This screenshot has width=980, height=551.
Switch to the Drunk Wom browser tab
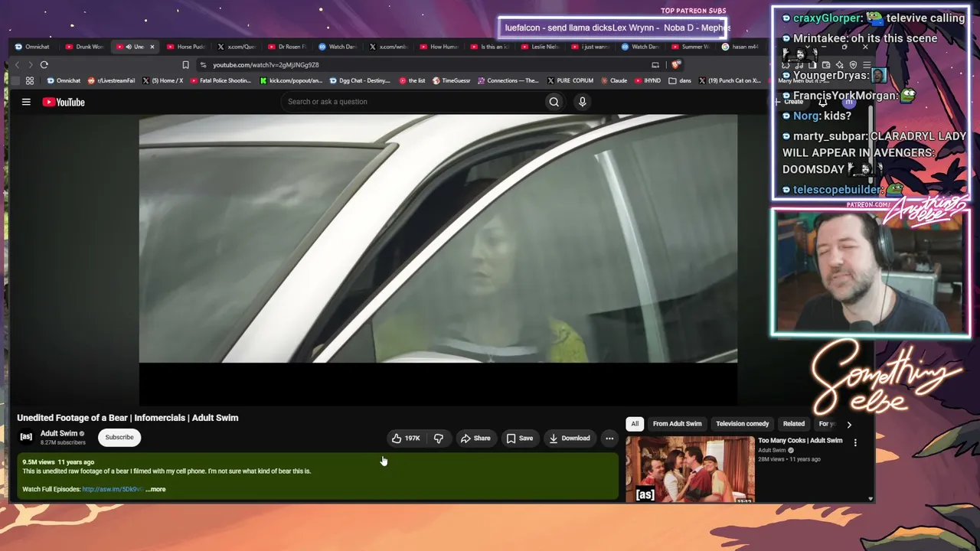(x=84, y=47)
